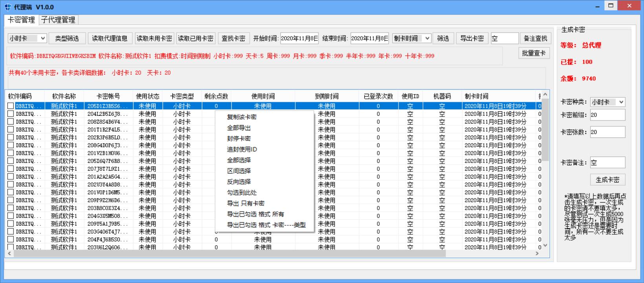Click 全部导出 in the context menu
This screenshot has width=644, height=283.
point(239,128)
